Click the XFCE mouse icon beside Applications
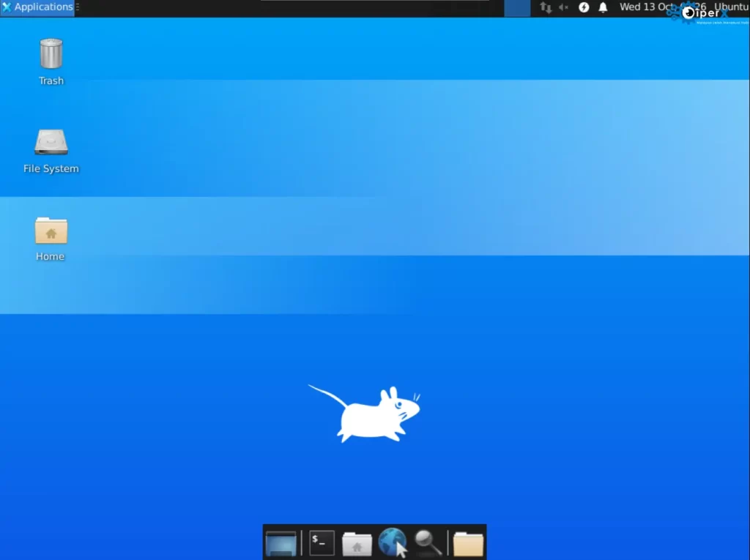 click(7, 7)
